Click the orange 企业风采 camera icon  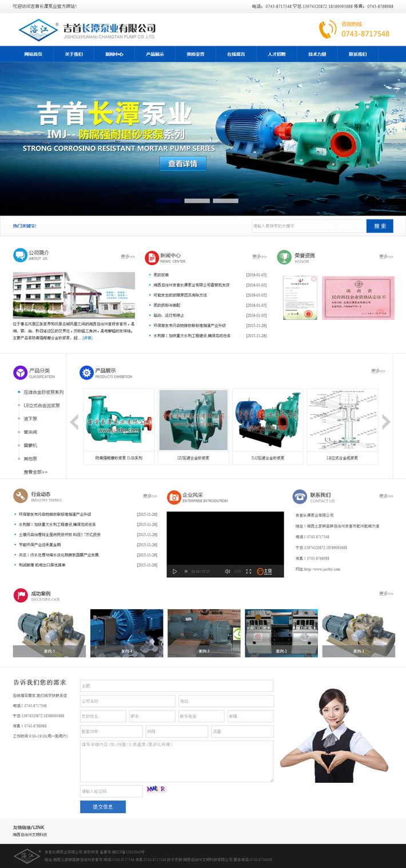tap(173, 497)
